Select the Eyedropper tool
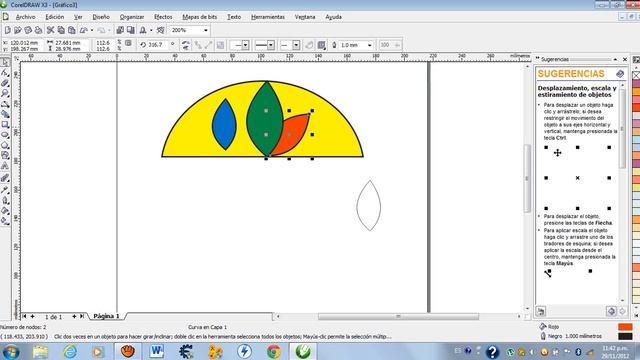The height and width of the screenshot is (360, 640). 5,190
